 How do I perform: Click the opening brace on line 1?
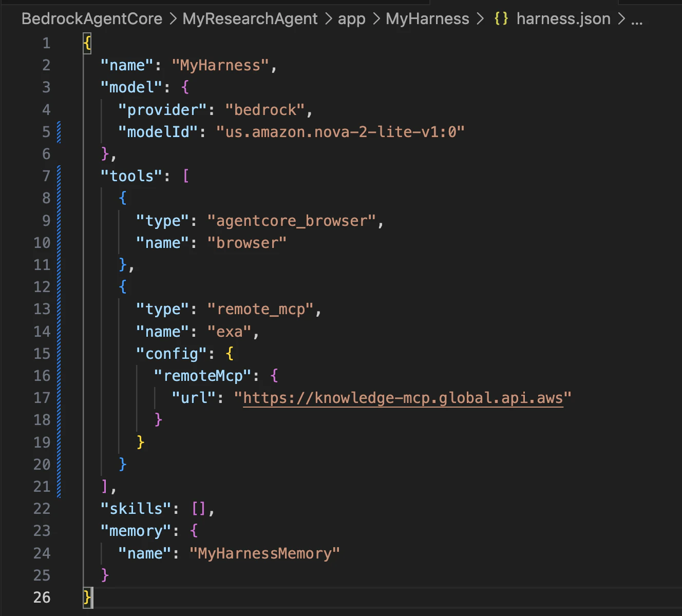87,43
